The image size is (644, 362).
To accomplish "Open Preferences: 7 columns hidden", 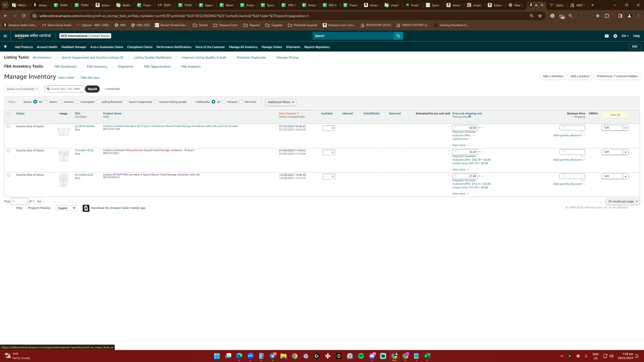I will 617,76.
